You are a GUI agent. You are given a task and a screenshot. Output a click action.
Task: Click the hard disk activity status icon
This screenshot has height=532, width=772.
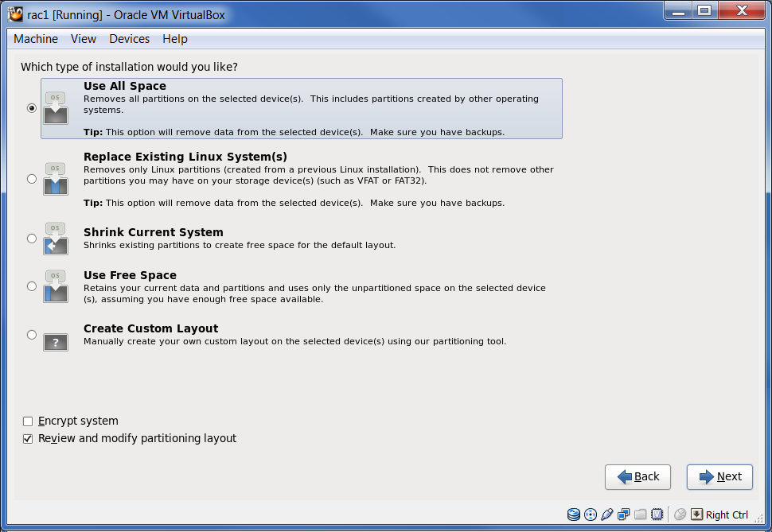tap(574, 515)
